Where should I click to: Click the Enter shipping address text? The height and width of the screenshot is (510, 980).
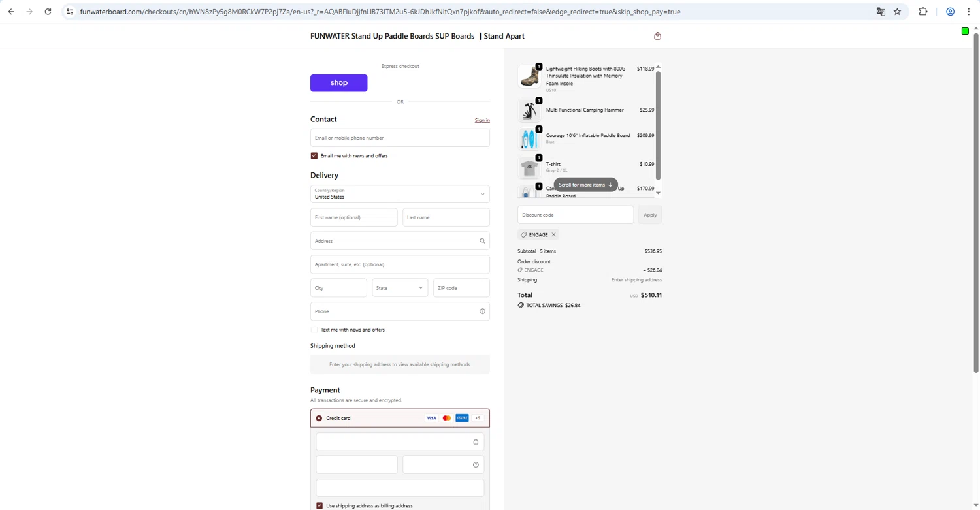[x=636, y=280]
